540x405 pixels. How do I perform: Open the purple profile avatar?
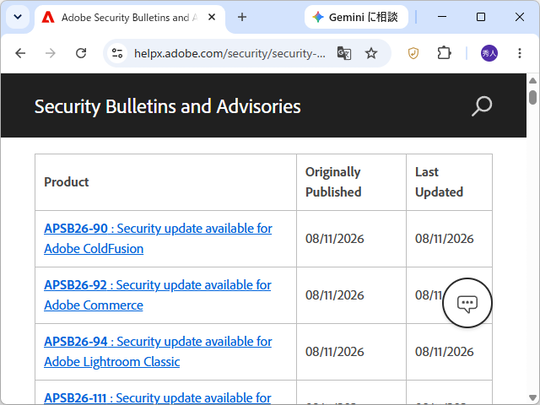[x=489, y=53]
